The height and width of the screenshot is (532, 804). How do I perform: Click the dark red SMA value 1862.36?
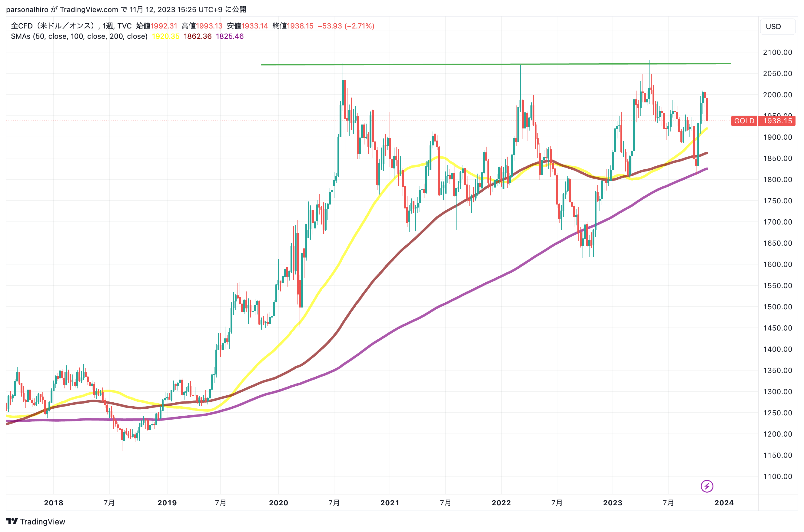[198, 36]
